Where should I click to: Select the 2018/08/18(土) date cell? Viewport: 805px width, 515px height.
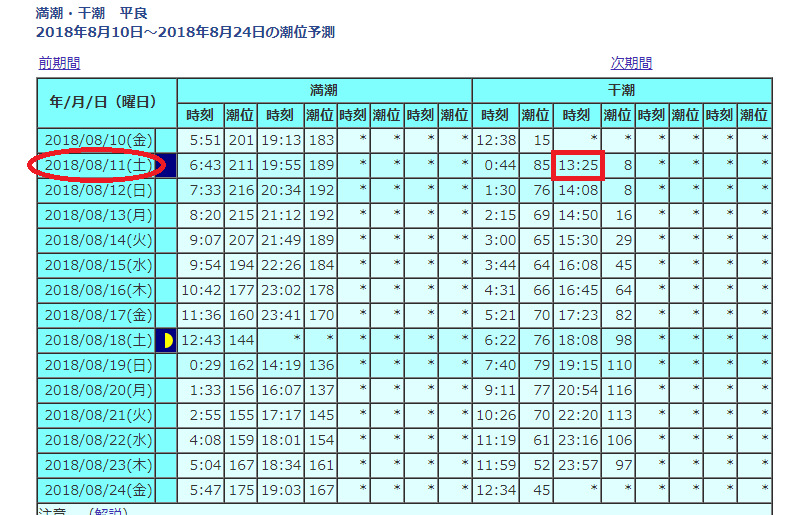[x=97, y=340]
